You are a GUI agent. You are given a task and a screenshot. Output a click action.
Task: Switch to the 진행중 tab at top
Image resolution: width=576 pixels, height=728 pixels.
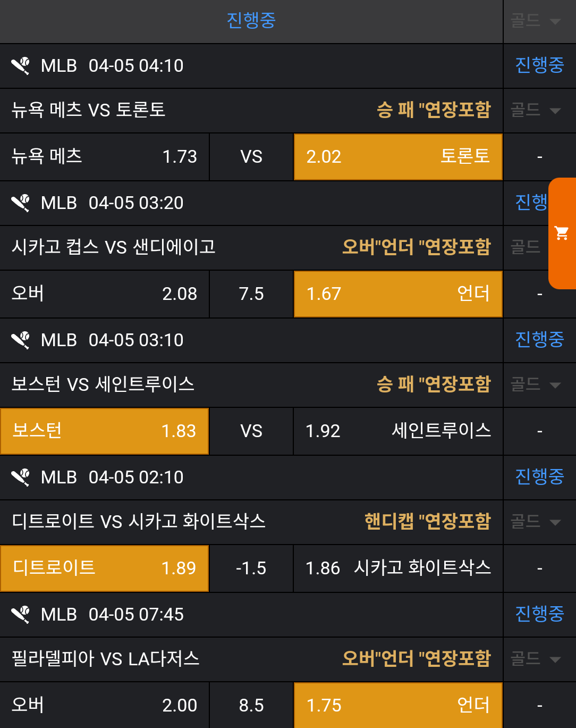[x=251, y=21]
